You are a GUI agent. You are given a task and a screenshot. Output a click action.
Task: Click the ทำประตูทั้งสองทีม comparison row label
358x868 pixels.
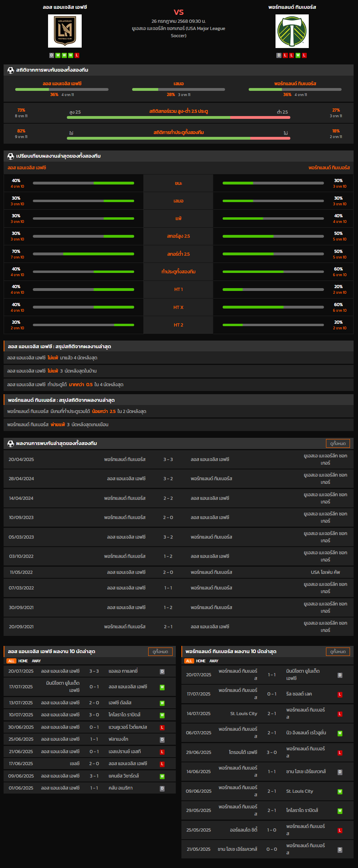pyautogui.click(x=179, y=272)
